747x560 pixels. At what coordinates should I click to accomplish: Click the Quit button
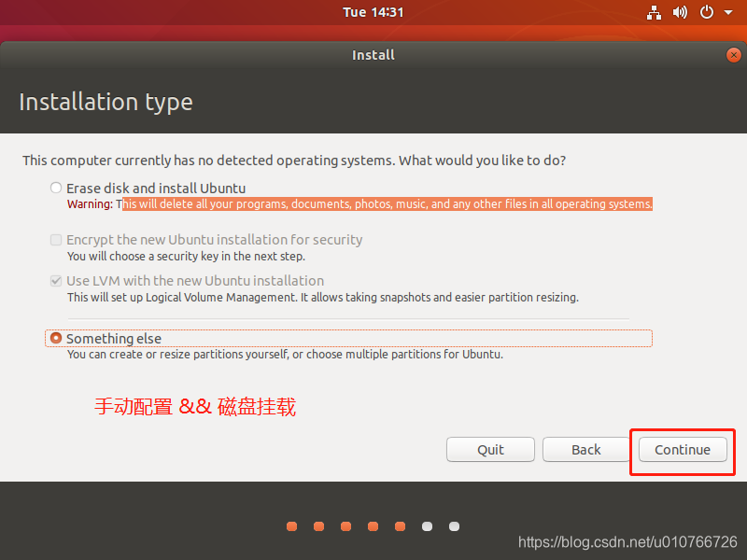point(490,450)
